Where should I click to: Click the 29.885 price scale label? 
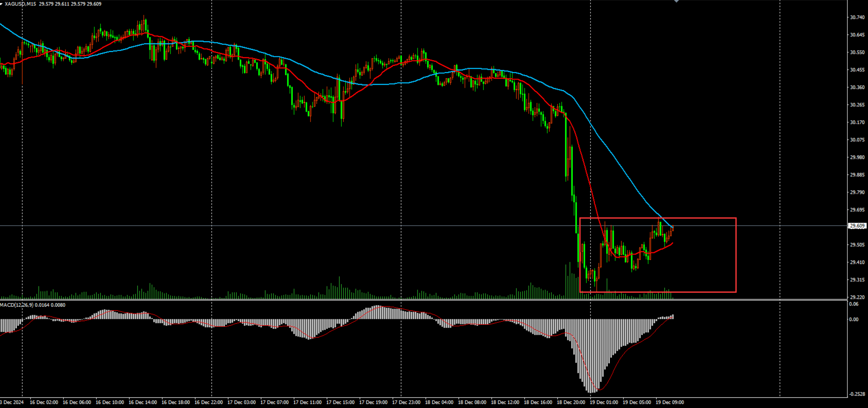pos(857,175)
